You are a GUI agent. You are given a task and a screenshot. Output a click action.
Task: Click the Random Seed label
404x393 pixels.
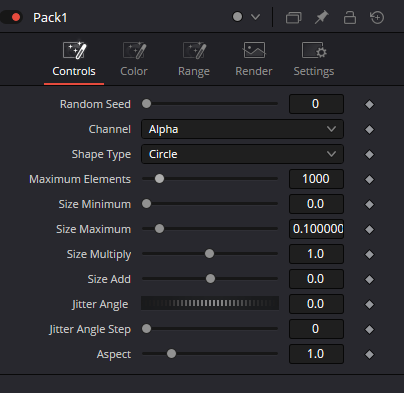[x=95, y=104]
